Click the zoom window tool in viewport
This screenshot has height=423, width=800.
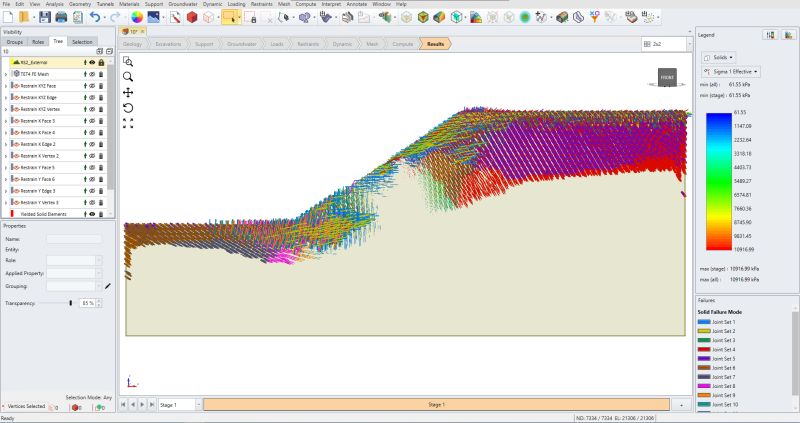[128, 62]
